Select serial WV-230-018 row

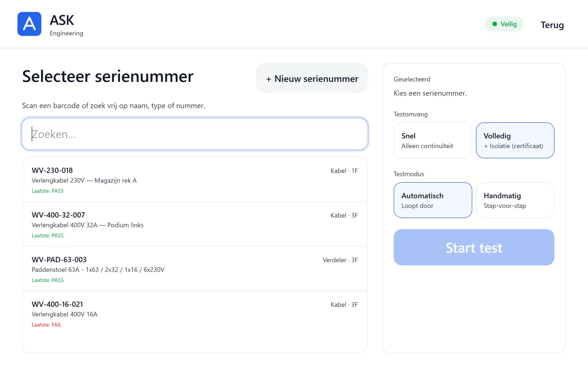tap(195, 180)
